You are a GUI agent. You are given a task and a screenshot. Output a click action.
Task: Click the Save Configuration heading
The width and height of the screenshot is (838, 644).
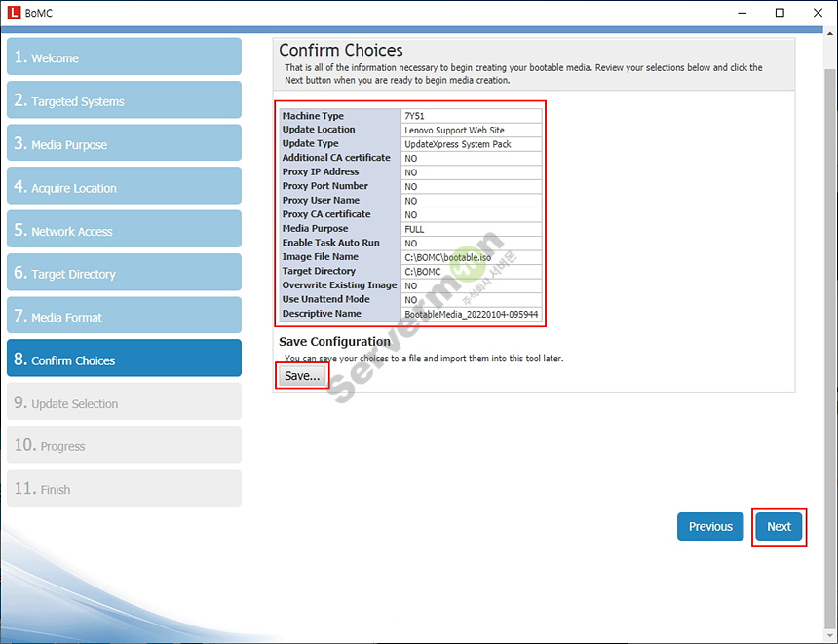click(x=334, y=342)
